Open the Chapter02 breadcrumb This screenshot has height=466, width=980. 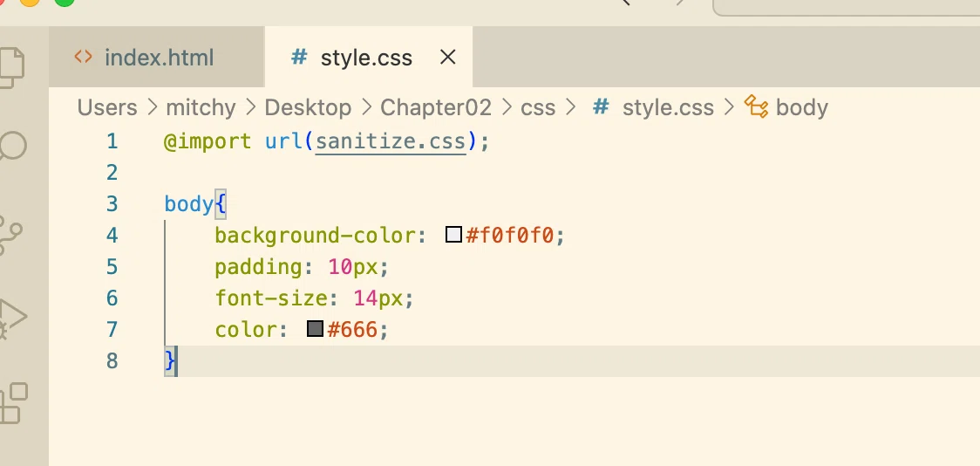click(436, 107)
